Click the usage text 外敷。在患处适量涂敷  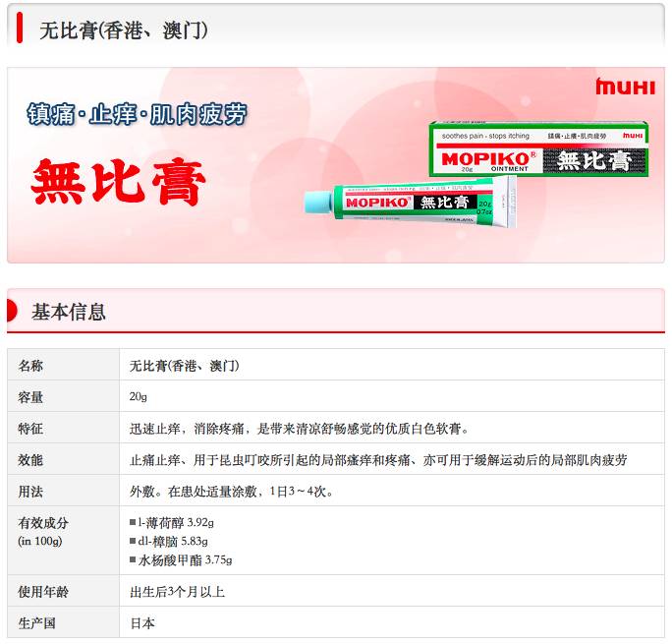pos(232,492)
